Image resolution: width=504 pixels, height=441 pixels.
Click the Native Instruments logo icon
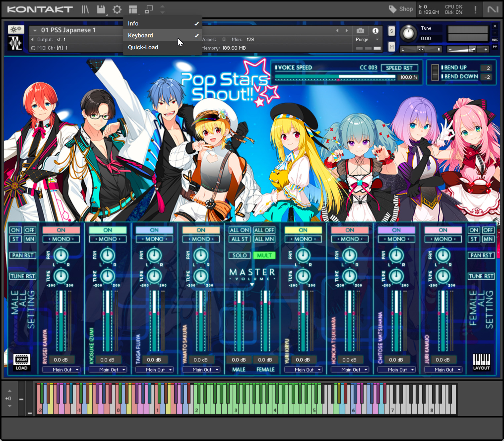pos(493,9)
